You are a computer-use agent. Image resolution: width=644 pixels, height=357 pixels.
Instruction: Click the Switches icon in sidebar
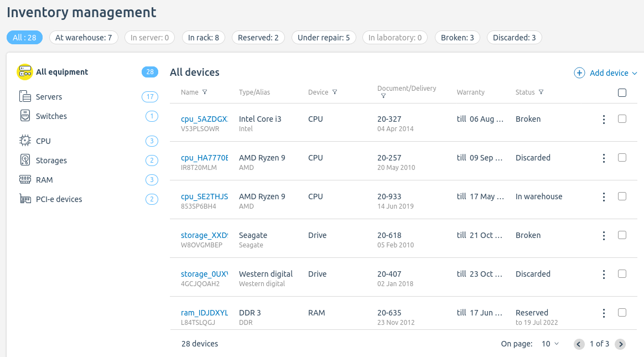[x=25, y=116]
